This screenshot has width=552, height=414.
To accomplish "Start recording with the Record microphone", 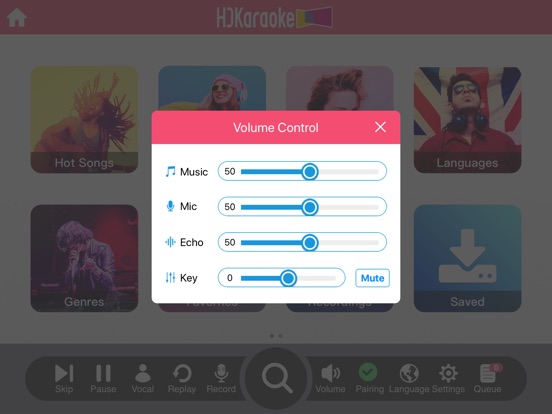I will [221, 378].
